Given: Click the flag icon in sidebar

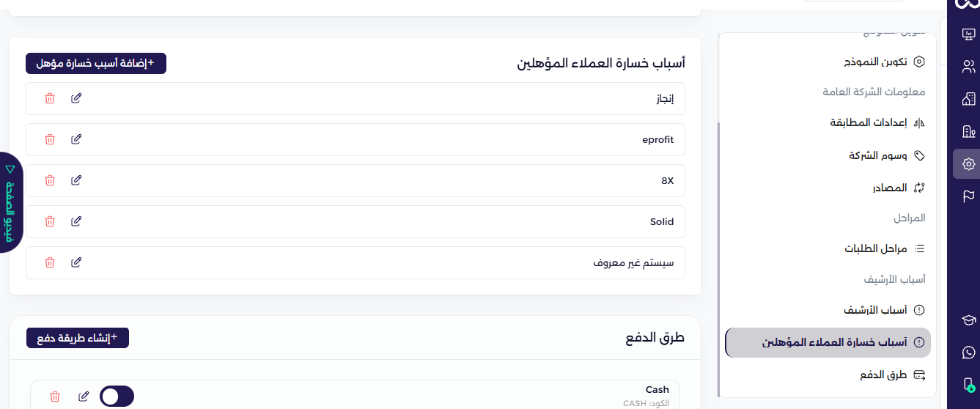Looking at the screenshot, I should tap(968, 196).
